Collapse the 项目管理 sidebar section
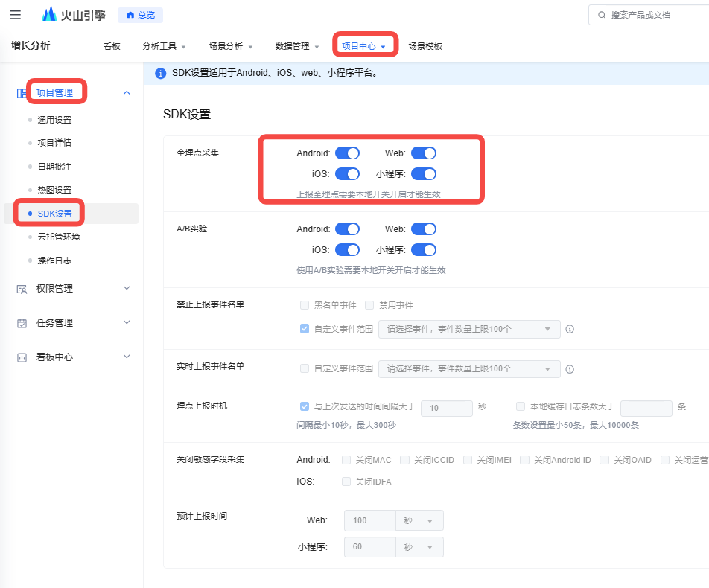 [x=127, y=93]
